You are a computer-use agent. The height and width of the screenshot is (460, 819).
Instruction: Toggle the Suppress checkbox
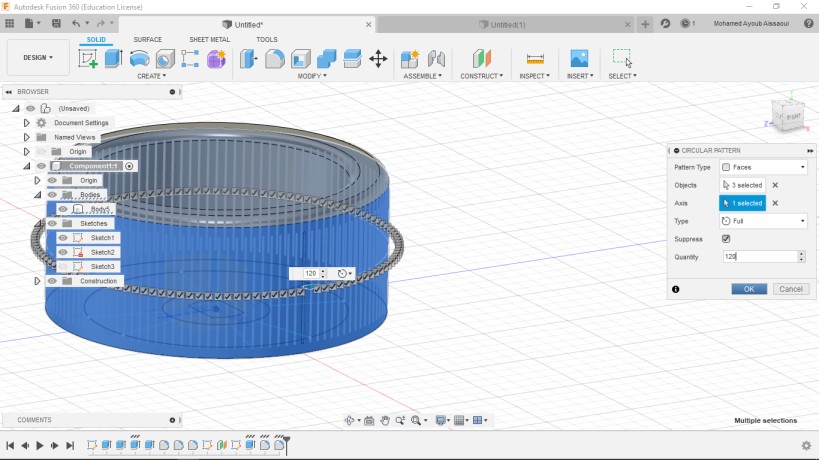726,239
